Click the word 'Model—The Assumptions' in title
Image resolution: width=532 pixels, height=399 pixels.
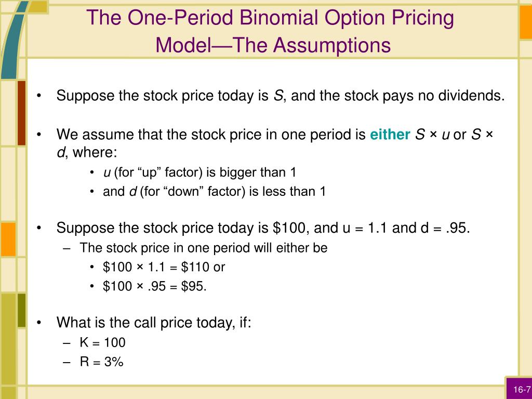(x=273, y=45)
